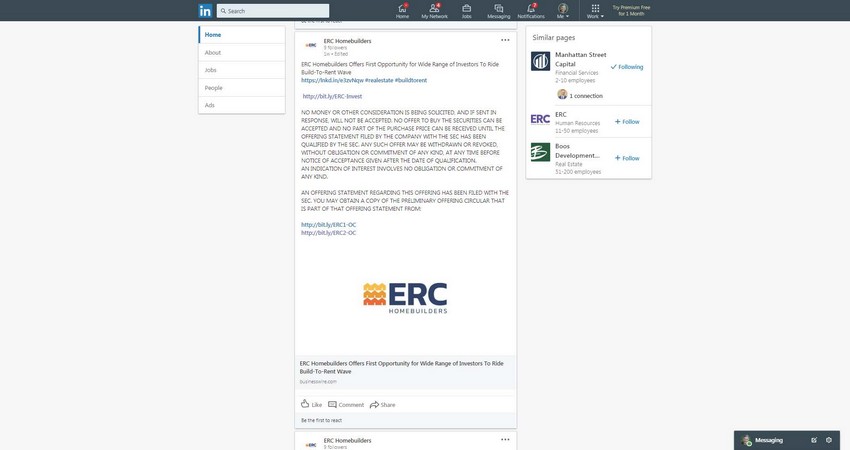850x450 pixels.
Task: Click Try Premium Free for 1 Month
Action: 631,11
